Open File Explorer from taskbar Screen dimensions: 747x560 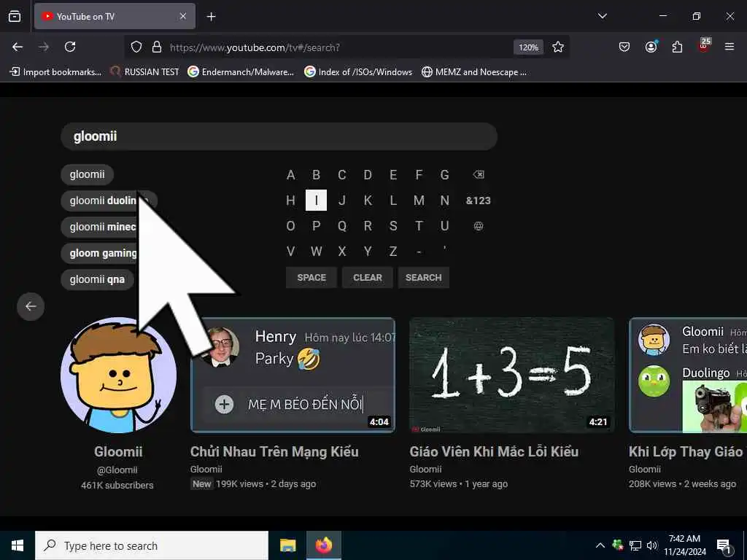(x=287, y=545)
